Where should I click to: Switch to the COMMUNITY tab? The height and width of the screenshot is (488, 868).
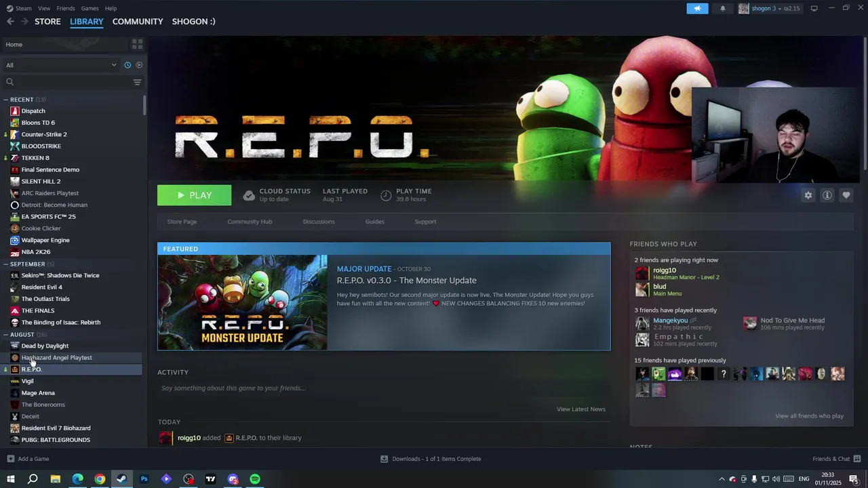138,22
